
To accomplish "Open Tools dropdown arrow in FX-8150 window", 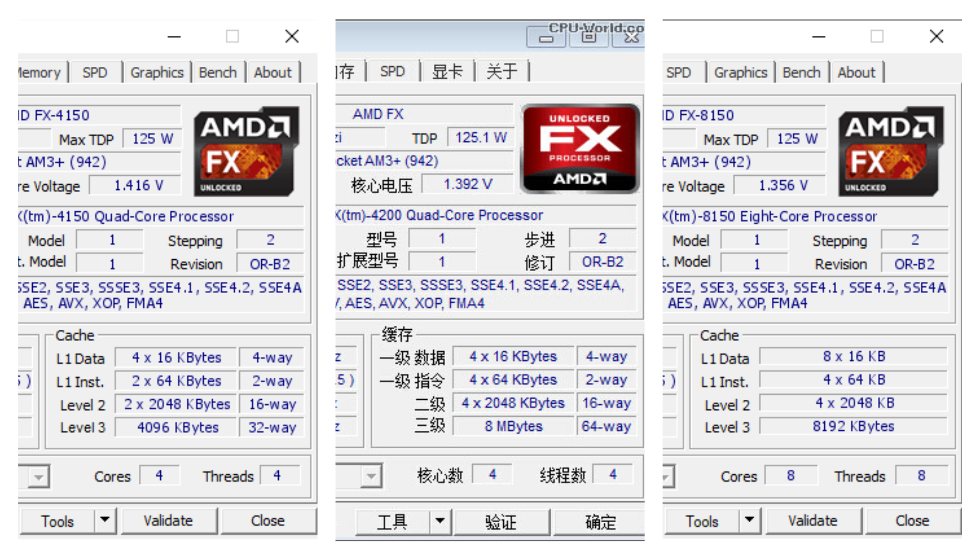I will pyautogui.click(x=749, y=520).
